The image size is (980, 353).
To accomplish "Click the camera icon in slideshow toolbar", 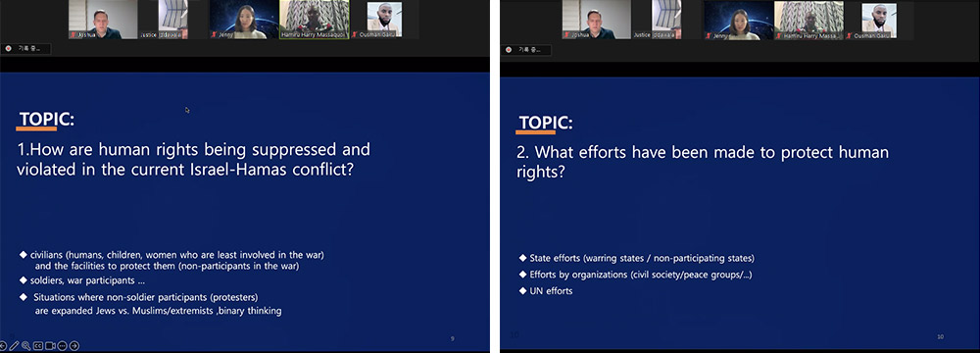I will (50, 345).
